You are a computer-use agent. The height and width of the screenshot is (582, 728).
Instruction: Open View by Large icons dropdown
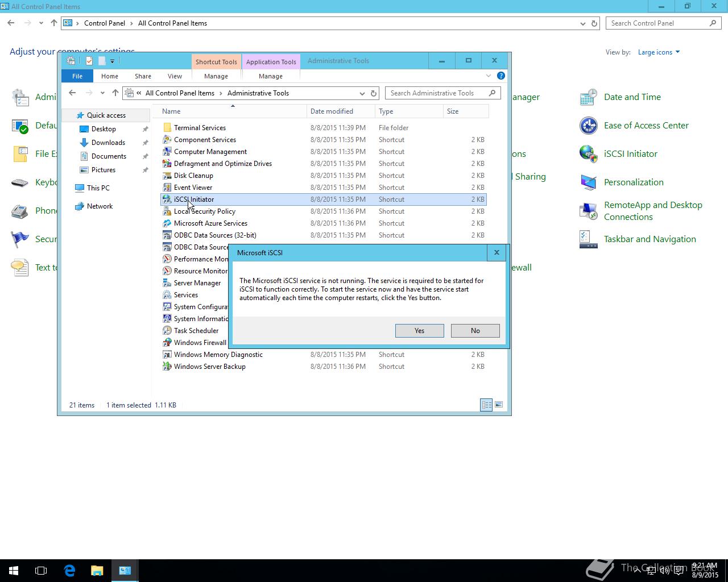click(x=659, y=52)
